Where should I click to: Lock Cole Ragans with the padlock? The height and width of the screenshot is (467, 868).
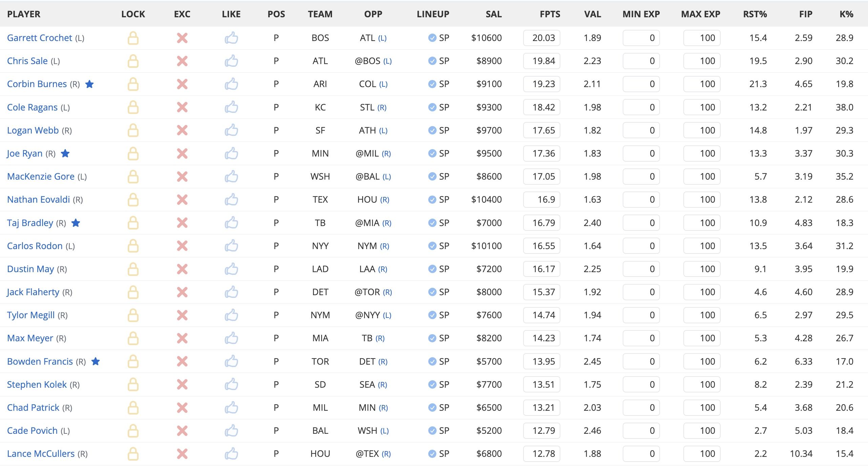pyautogui.click(x=133, y=107)
